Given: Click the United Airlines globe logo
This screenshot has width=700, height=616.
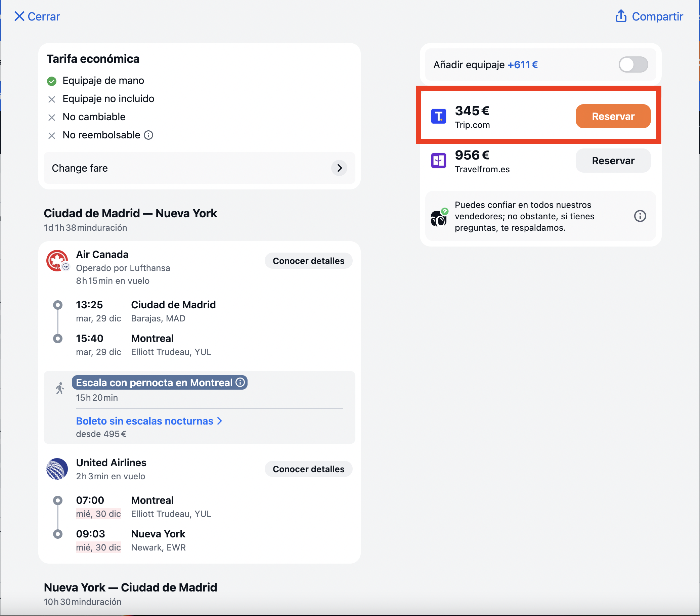Looking at the screenshot, I should tap(57, 469).
